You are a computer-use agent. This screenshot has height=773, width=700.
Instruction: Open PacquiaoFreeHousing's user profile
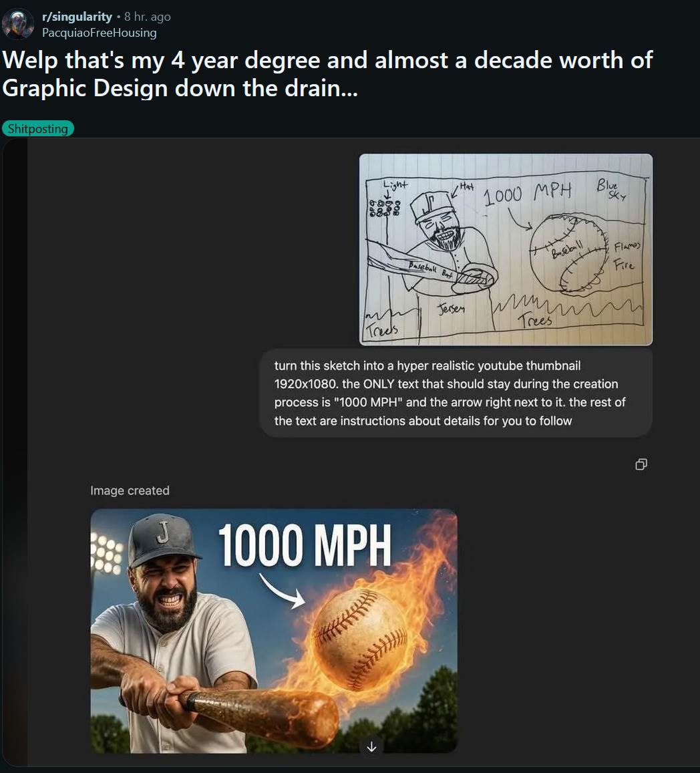(99, 33)
